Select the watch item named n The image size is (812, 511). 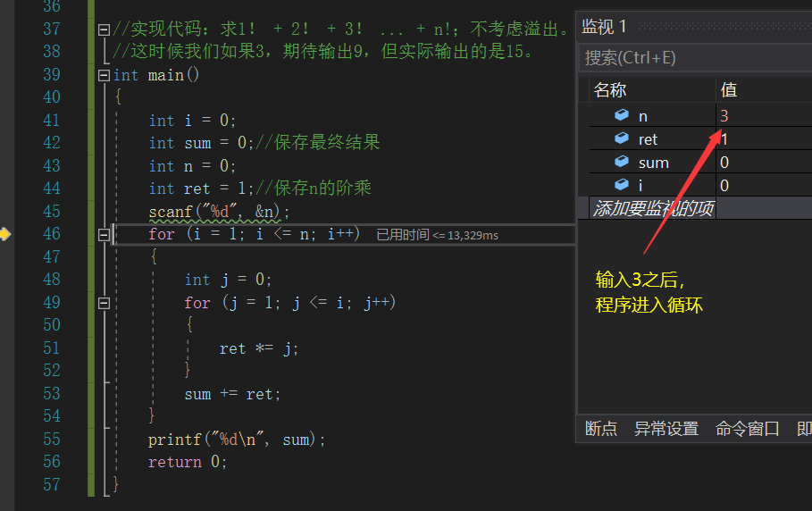tap(642, 116)
